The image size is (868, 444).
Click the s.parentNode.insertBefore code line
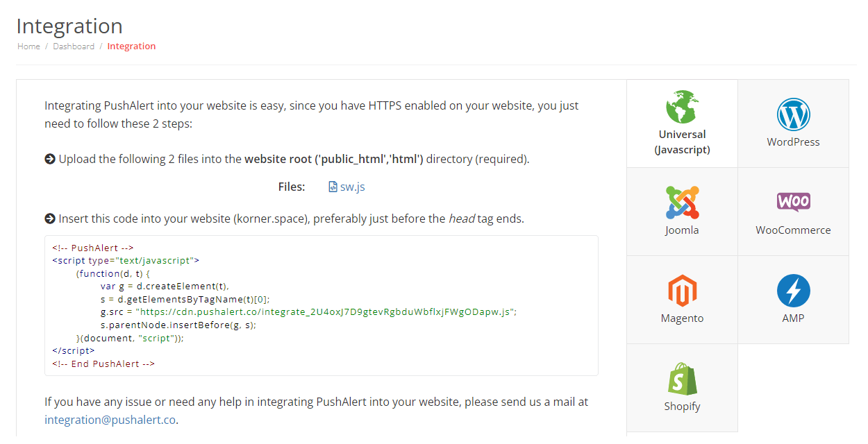(178, 325)
